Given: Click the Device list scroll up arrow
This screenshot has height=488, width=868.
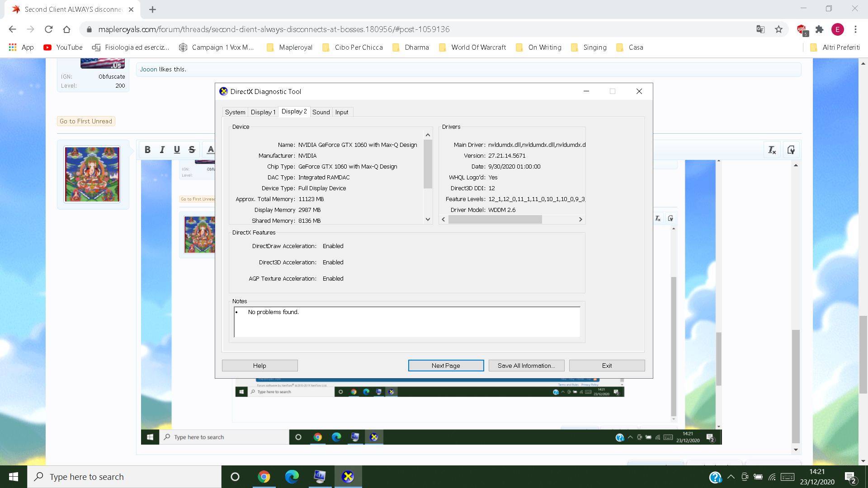Looking at the screenshot, I should pos(428,135).
